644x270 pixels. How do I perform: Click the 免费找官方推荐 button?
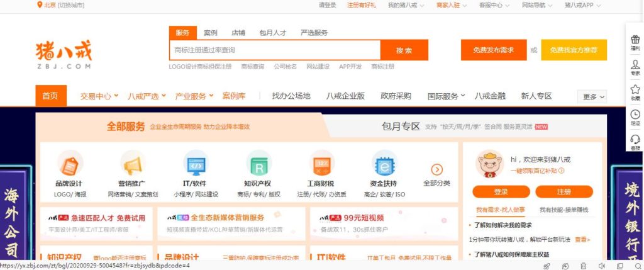(574, 50)
